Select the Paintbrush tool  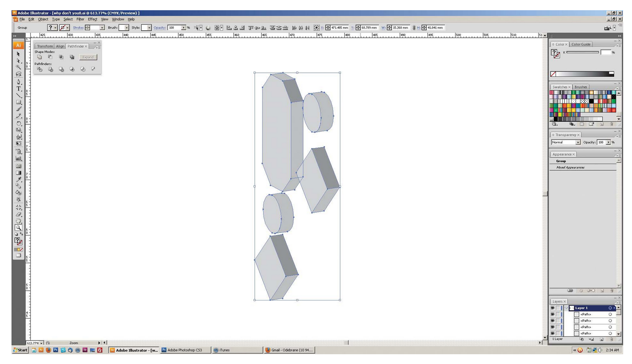[18, 109]
